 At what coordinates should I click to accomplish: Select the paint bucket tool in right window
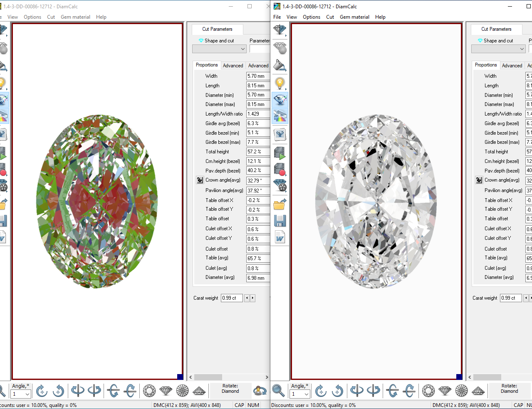click(280, 65)
